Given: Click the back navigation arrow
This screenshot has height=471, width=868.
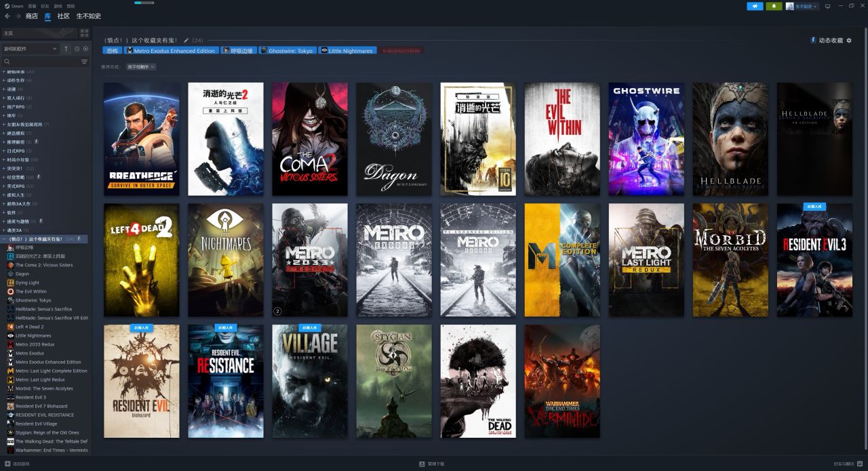Looking at the screenshot, I should pos(7,16).
